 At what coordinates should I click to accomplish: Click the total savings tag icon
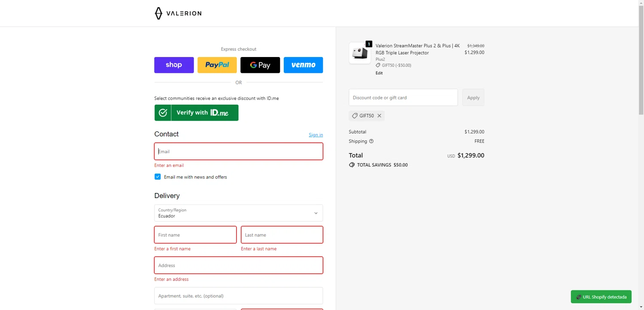(352, 165)
